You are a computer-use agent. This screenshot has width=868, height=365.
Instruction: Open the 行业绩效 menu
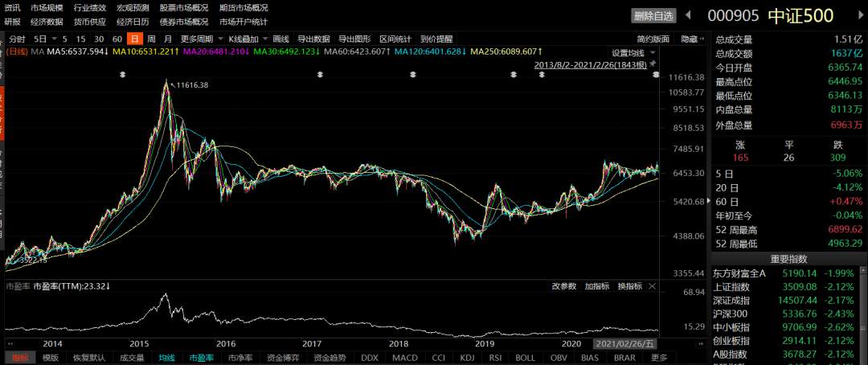coord(90,8)
